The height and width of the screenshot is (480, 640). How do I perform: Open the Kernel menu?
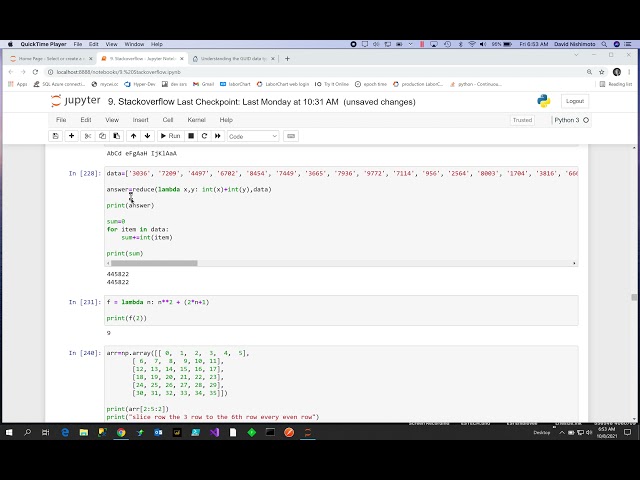(x=196, y=120)
